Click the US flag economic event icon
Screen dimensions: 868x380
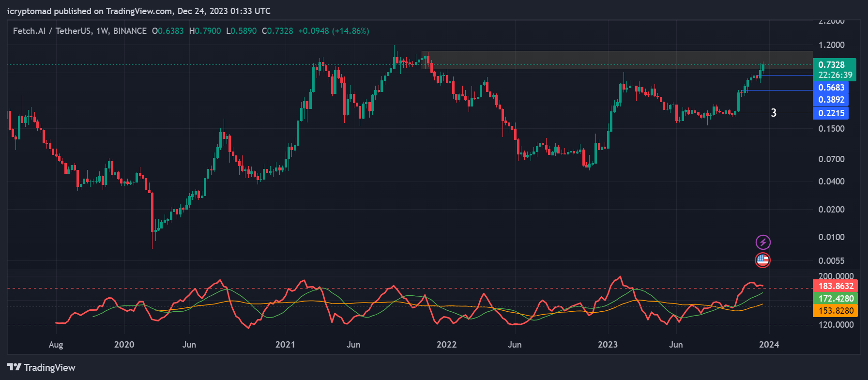[x=763, y=260]
